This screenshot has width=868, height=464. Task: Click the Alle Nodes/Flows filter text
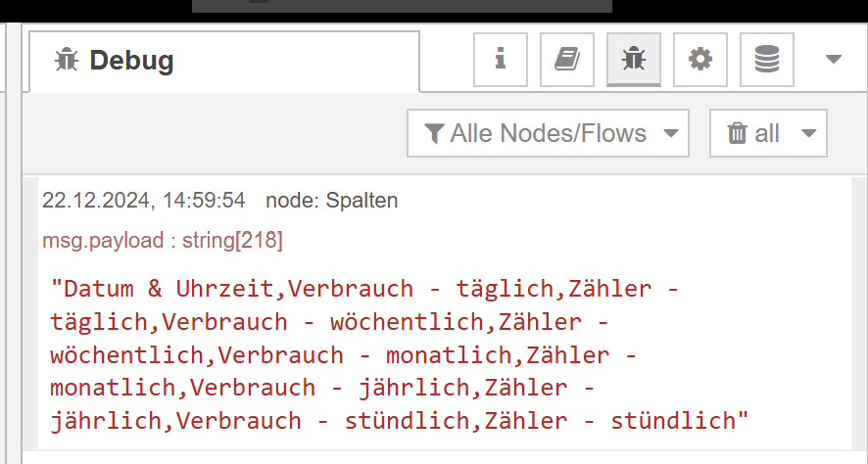[x=548, y=133]
